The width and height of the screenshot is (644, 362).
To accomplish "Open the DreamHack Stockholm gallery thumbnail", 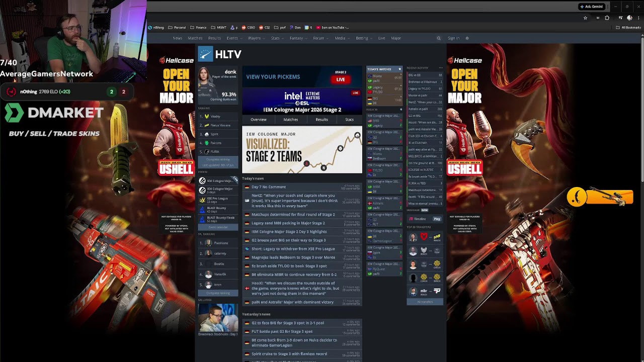I will tap(218, 318).
